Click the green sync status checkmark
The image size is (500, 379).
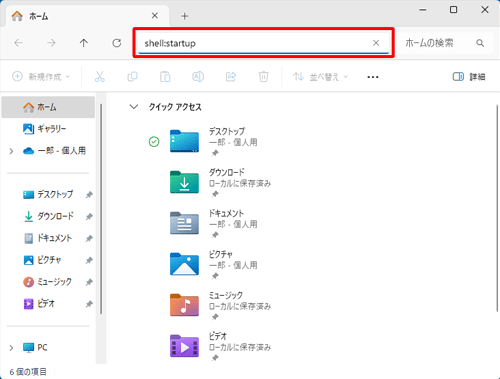pos(154,142)
